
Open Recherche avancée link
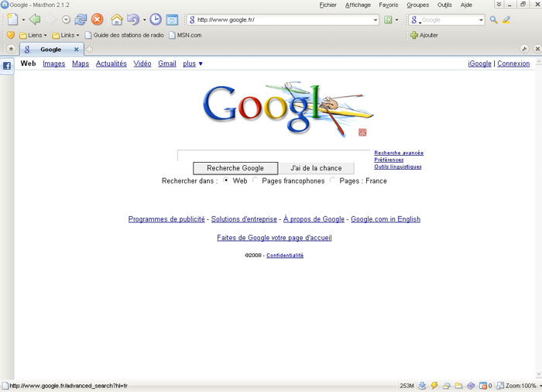point(399,153)
